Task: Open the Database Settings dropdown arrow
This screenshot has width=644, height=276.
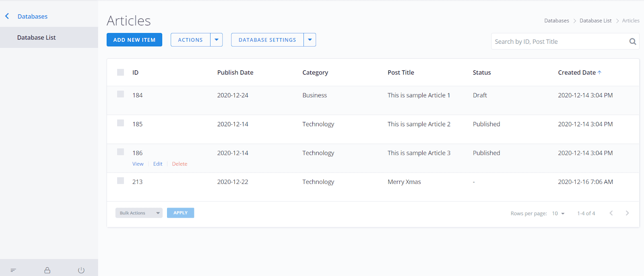Action: (310, 40)
